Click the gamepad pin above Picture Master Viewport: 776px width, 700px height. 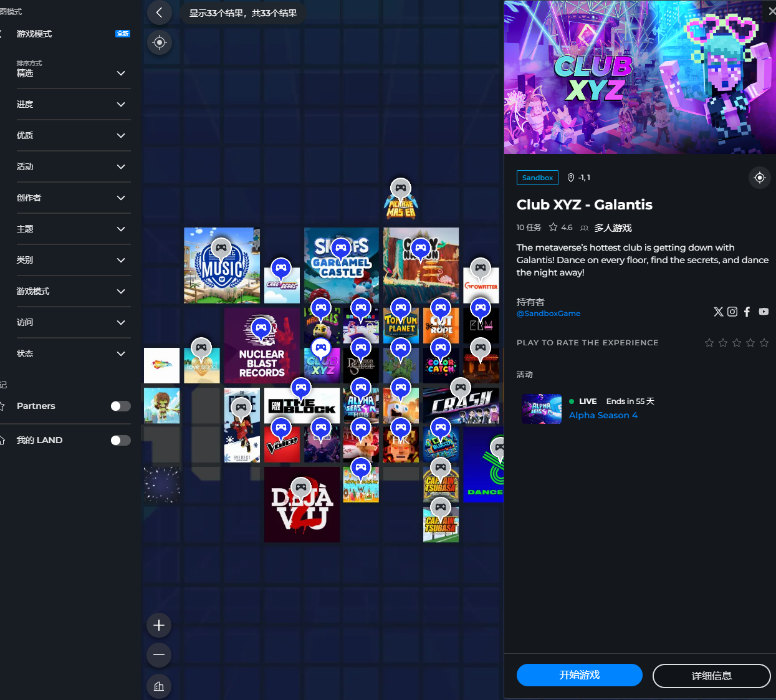(401, 188)
